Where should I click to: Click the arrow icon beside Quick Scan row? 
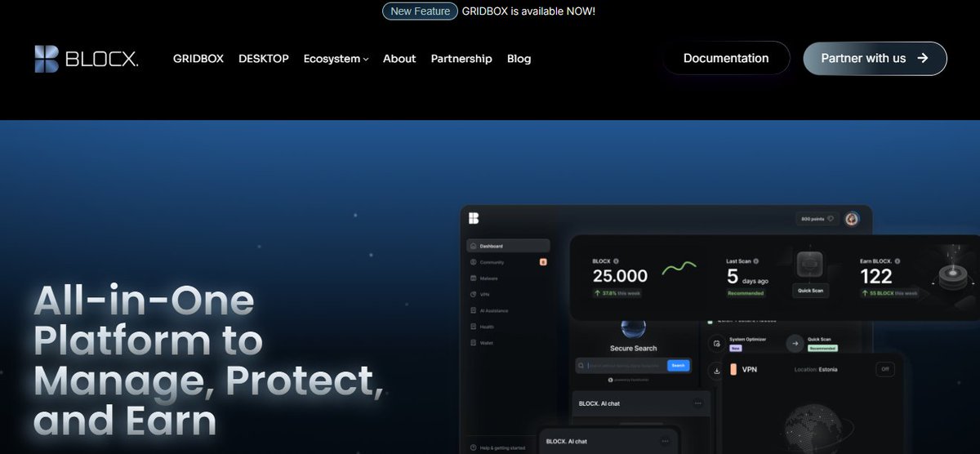coord(795,344)
